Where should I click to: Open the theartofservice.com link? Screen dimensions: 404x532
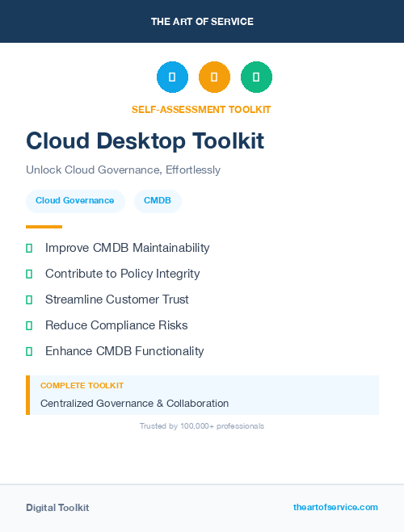[335, 507]
